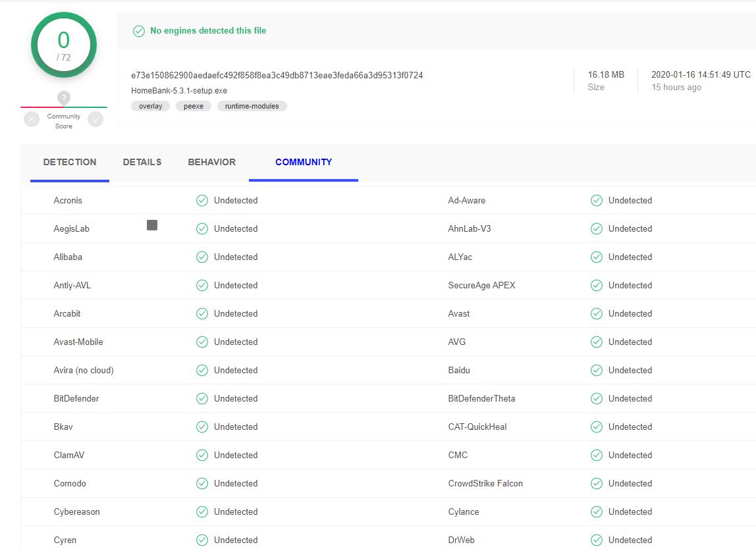Viewport: 756px width, 549px height.
Task: Click the Comodo undetected check icon
Action: [x=202, y=483]
